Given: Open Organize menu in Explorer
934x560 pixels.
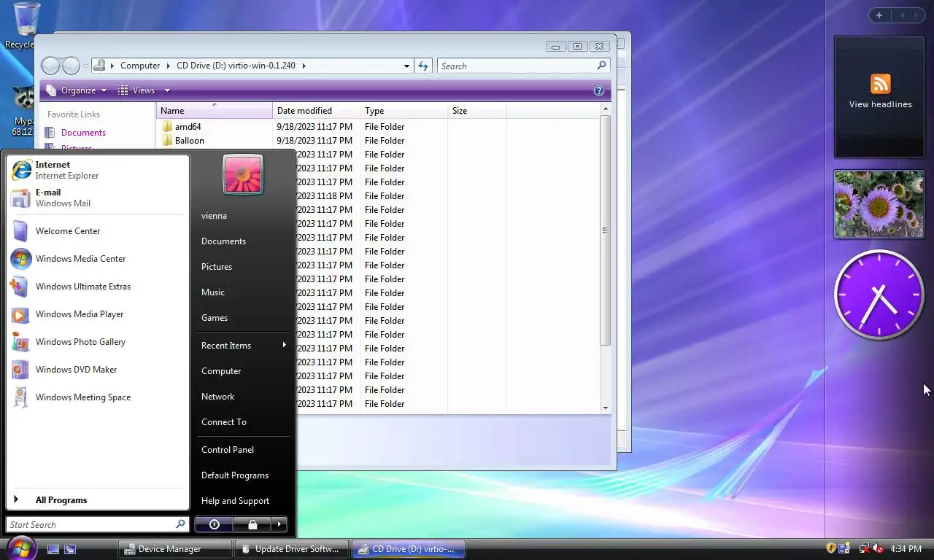Looking at the screenshot, I should [x=77, y=90].
